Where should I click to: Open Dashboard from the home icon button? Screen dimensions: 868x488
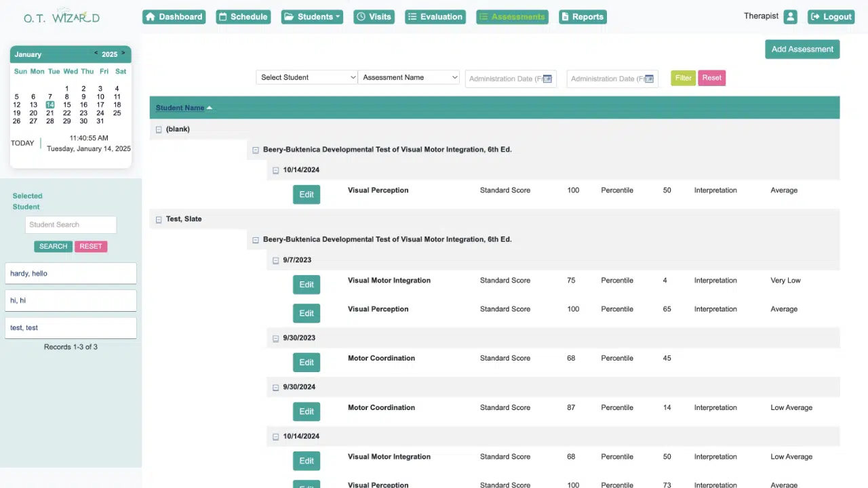pos(174,17)
